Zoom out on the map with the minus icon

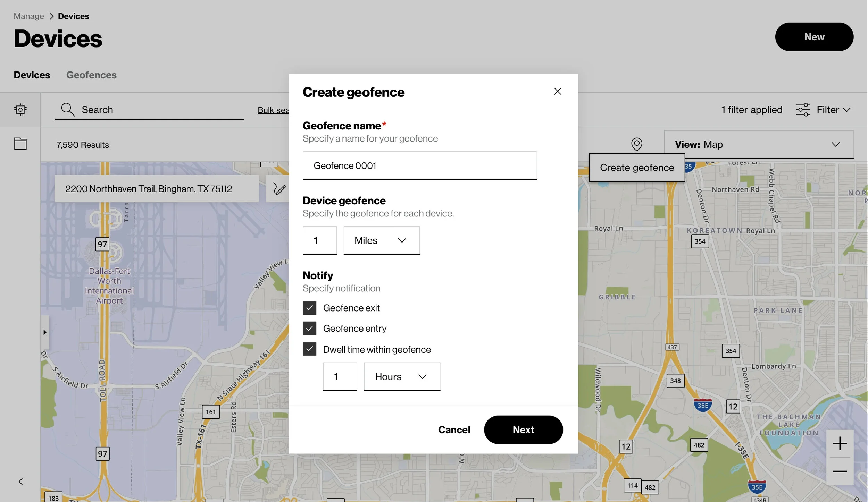(840, 471)
